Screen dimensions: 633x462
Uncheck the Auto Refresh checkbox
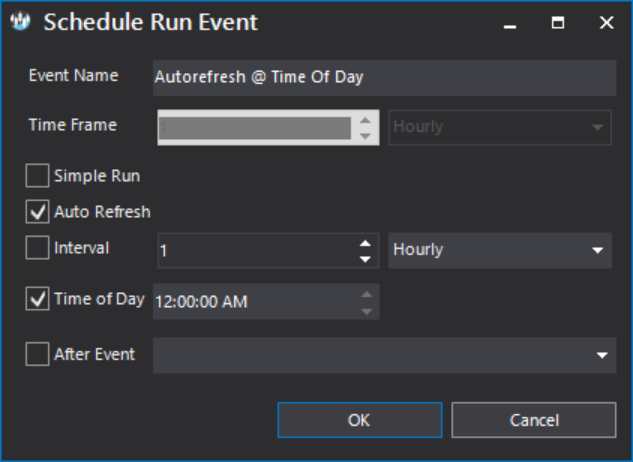point(37,212)
